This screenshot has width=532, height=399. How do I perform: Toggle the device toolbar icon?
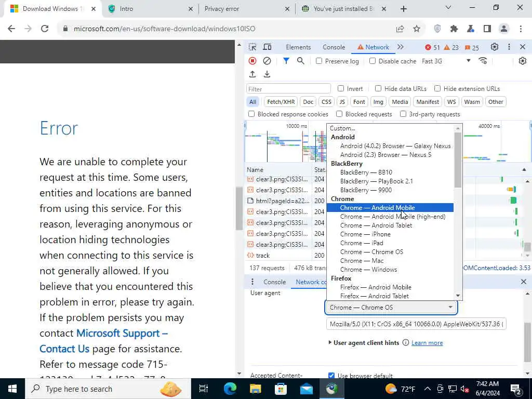click(x=268, y=47)
